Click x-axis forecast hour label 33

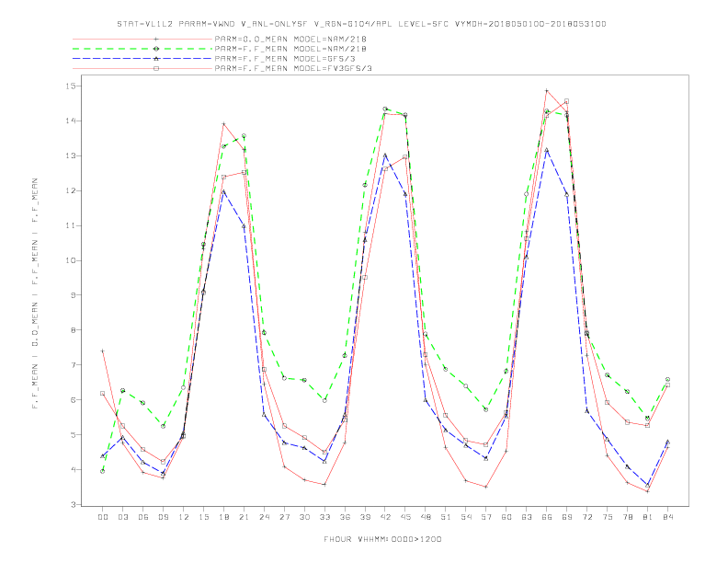(324, 517)
